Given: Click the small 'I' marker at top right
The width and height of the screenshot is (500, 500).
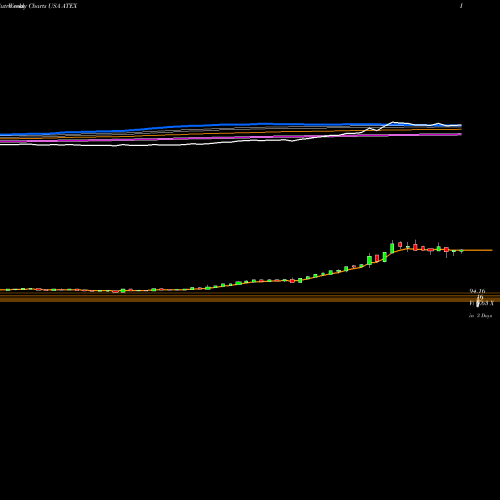Looking at the screenshot, I should pyautogui.click(x=461, y=6).
